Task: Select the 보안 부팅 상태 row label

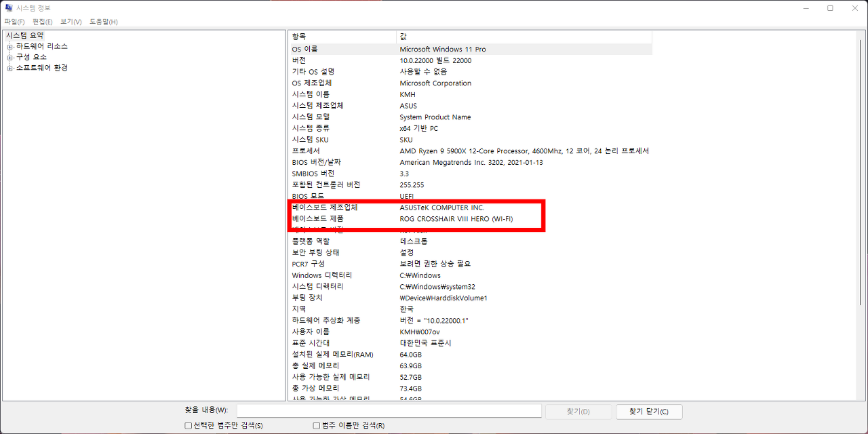Action: coord(315,252)
